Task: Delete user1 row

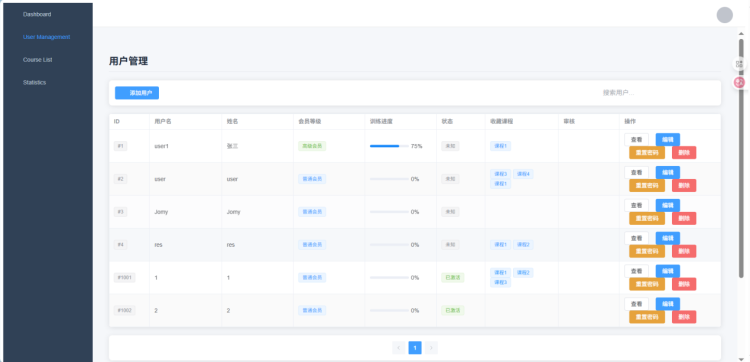Action: 684,153
